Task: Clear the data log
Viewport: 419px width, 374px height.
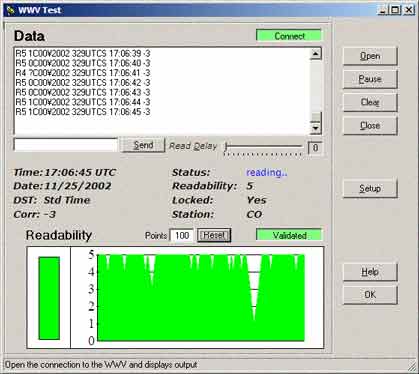Action: tap(370, 102)
